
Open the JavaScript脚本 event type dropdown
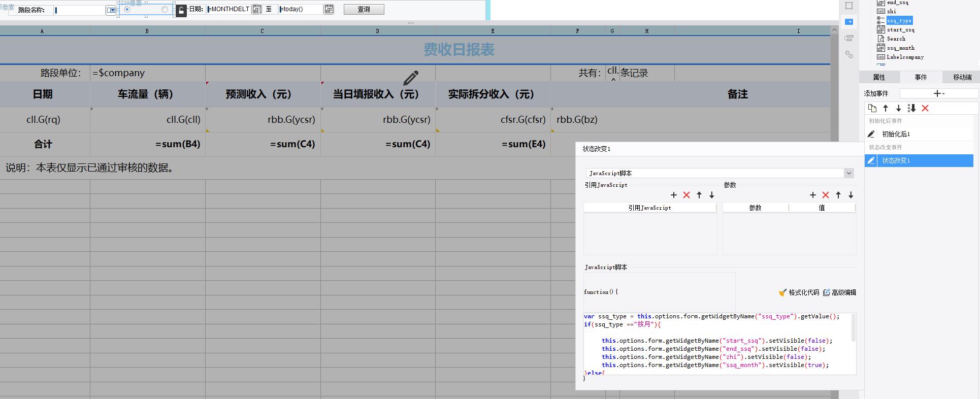point(848,173)
